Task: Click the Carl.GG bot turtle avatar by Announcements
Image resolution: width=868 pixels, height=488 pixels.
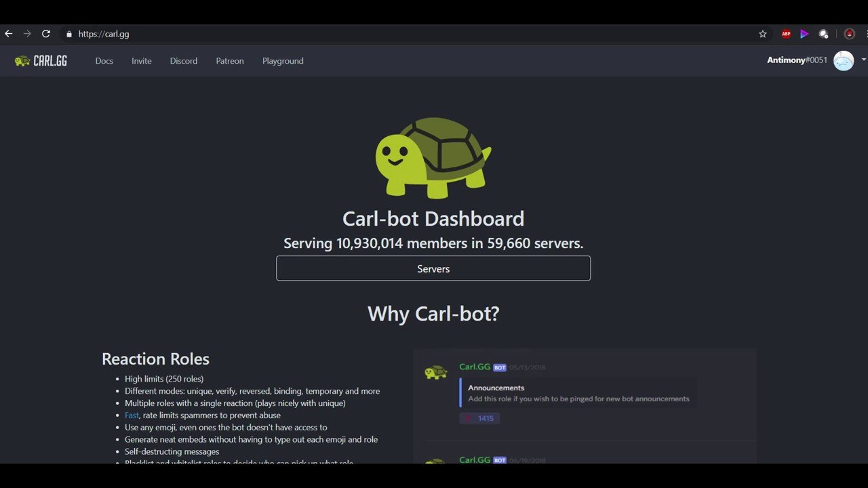Action: pos(435,373)
